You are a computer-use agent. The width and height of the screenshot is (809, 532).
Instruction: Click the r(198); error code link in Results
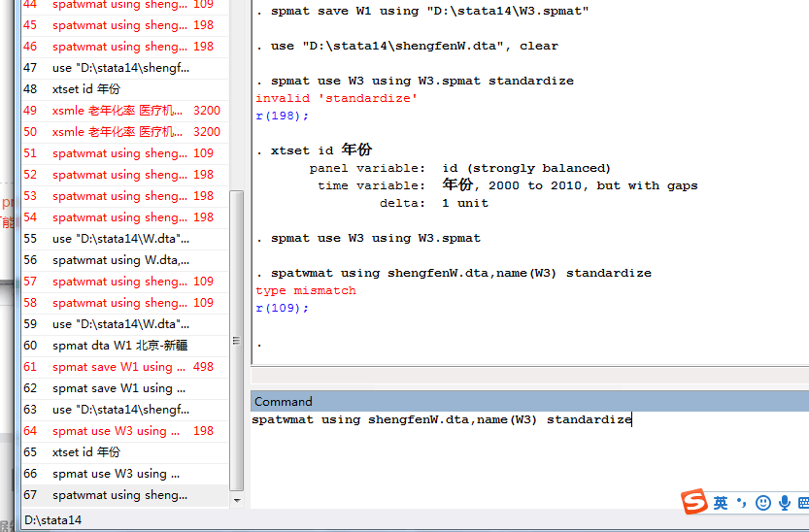click(282, 116)
